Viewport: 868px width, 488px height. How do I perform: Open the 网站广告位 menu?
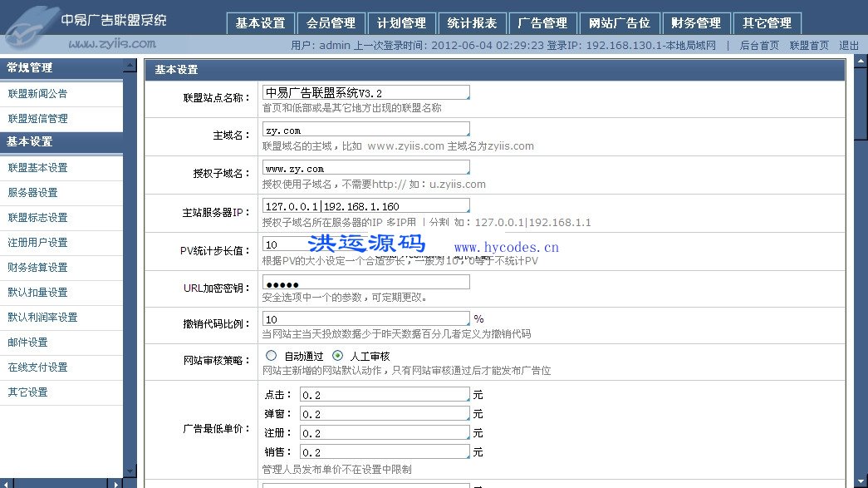(x=620, y=22)
